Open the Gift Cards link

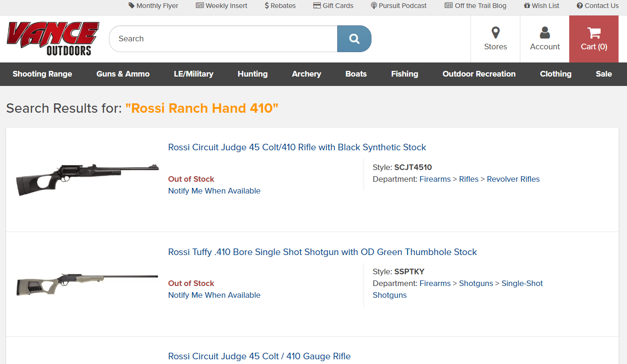point(333,6)
